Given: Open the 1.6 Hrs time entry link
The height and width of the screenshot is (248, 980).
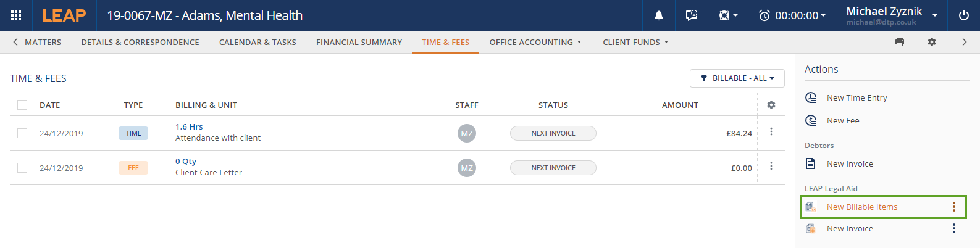Looking at the screenshot, I should (x=189, y=126).
